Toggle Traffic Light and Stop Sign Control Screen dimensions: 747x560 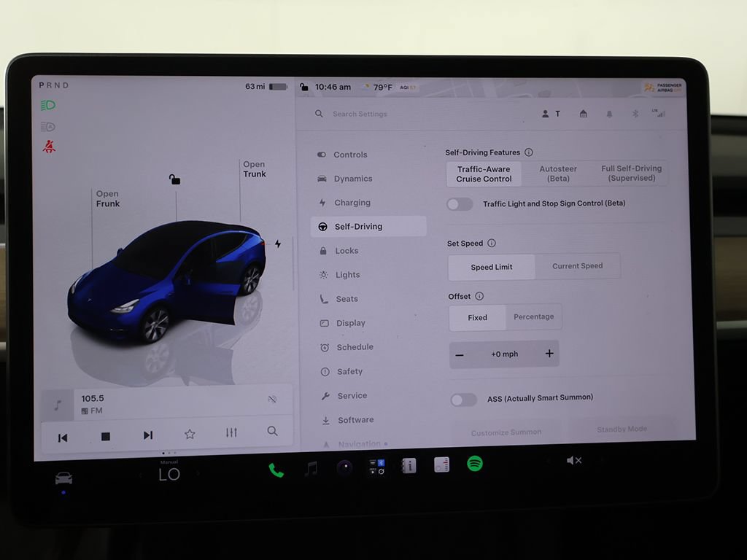click(460, 204)
